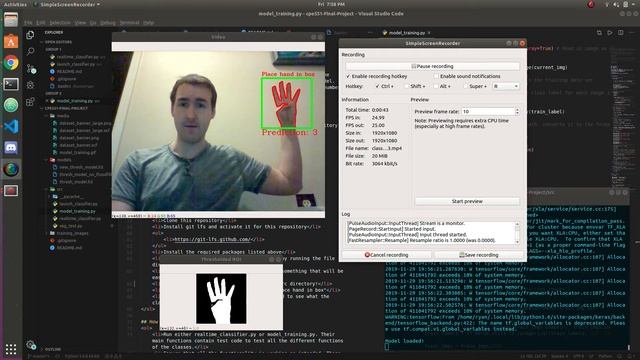The height and width of the screenshot is (360, 640).
Task: Open the File menu in VS Code
Action: (28, 23)
